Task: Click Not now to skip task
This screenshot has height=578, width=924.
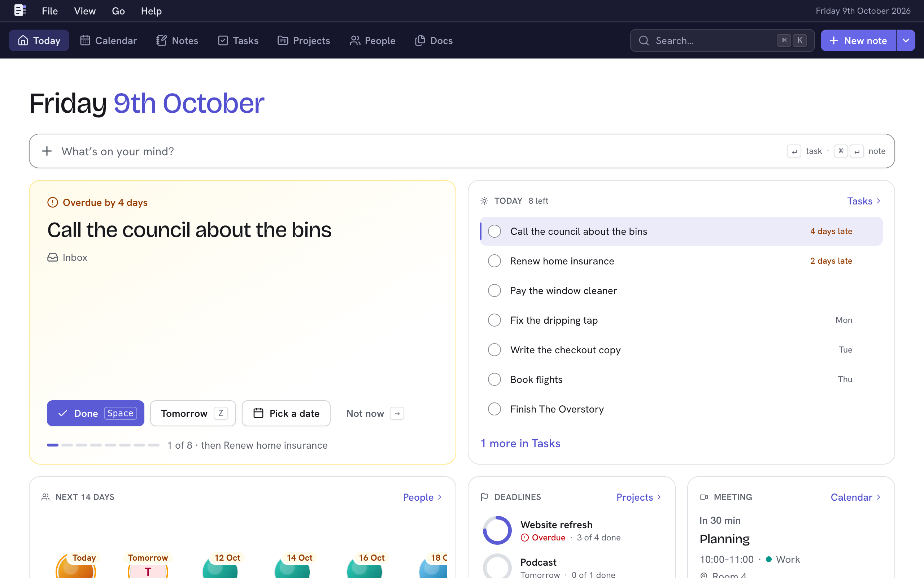Action: [375, 413]
